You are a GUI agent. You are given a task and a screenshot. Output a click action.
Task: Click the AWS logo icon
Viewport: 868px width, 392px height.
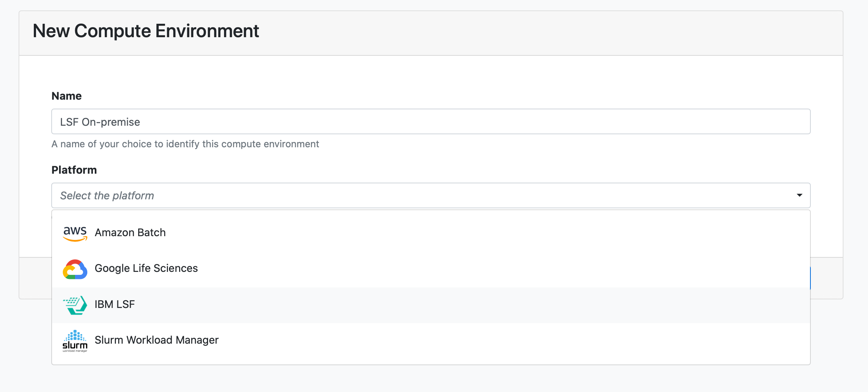(75, 234)
